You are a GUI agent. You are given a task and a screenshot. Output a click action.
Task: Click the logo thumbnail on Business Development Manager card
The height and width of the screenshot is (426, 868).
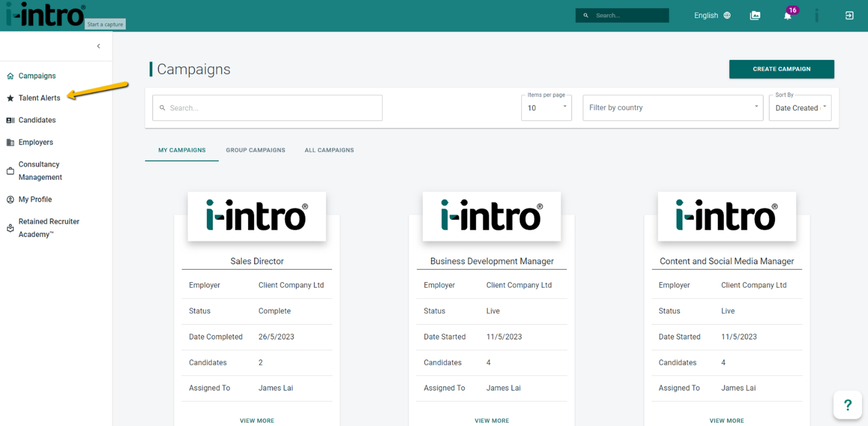pos(492,217)
